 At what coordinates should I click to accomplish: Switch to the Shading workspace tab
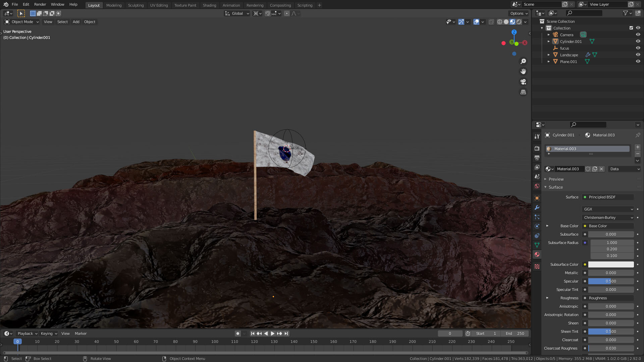click(209, 5)
